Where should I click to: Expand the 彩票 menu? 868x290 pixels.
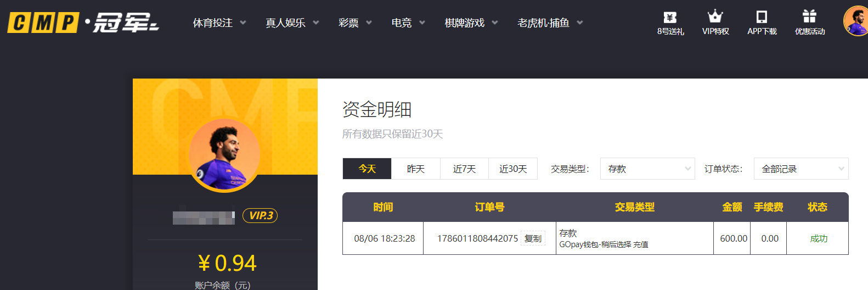pos(355,23)
